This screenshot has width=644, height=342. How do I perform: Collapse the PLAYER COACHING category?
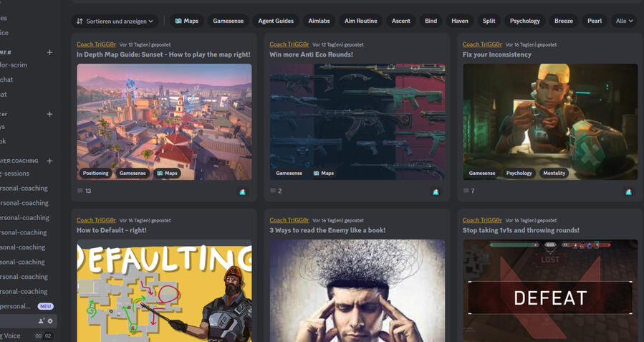19,161
